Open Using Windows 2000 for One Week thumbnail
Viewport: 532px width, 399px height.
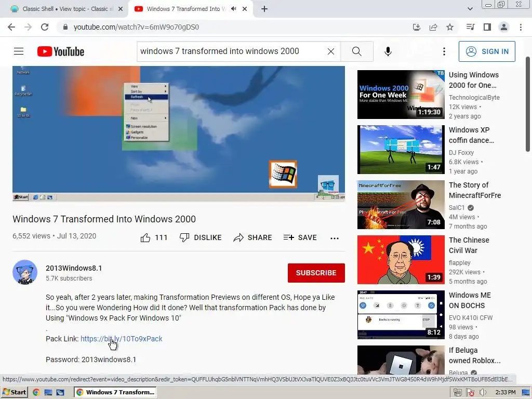coord(401,95)
